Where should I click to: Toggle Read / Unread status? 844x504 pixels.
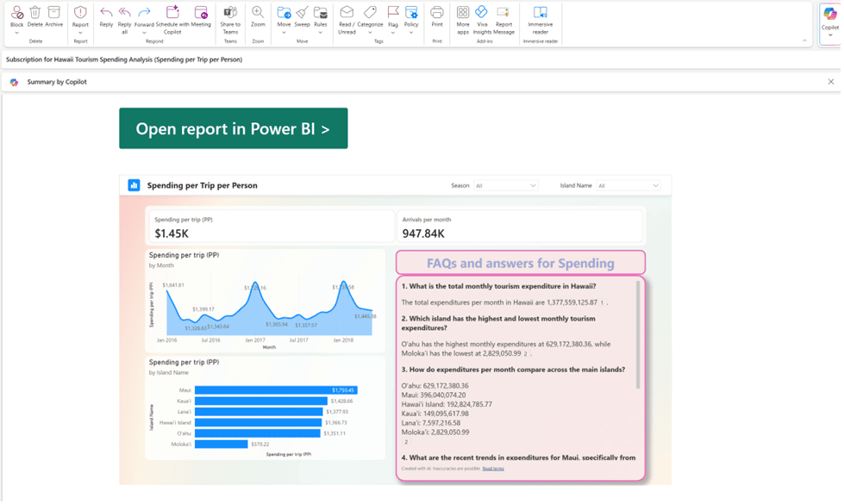click(347, 13)
